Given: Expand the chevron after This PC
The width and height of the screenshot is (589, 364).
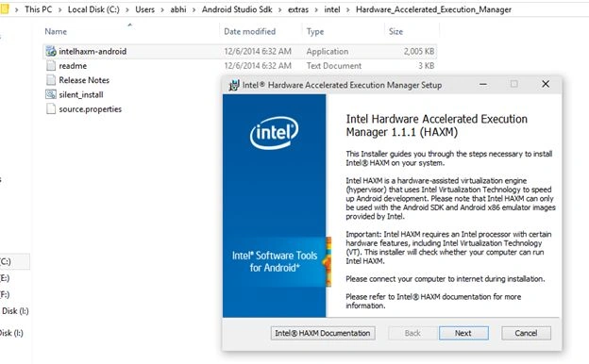Looking at the screenshot, I should coord(60,9).
